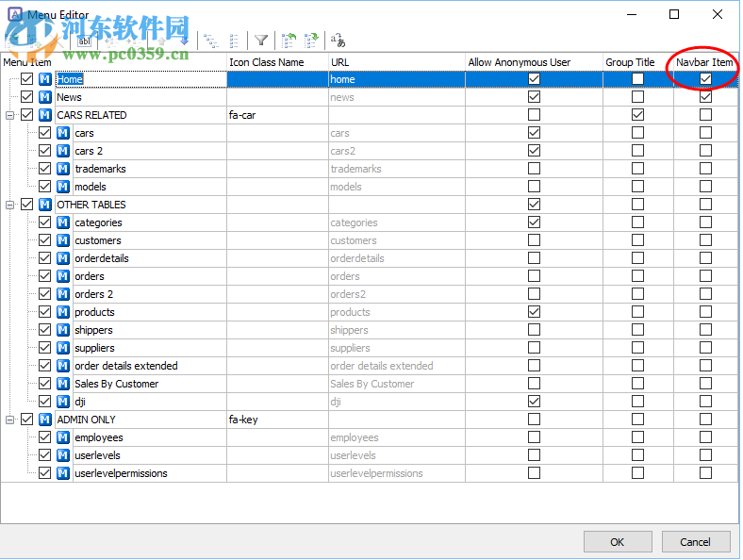Click the list icon with green right arrow
The image size is (743, 560).
(x=311, y=41)
